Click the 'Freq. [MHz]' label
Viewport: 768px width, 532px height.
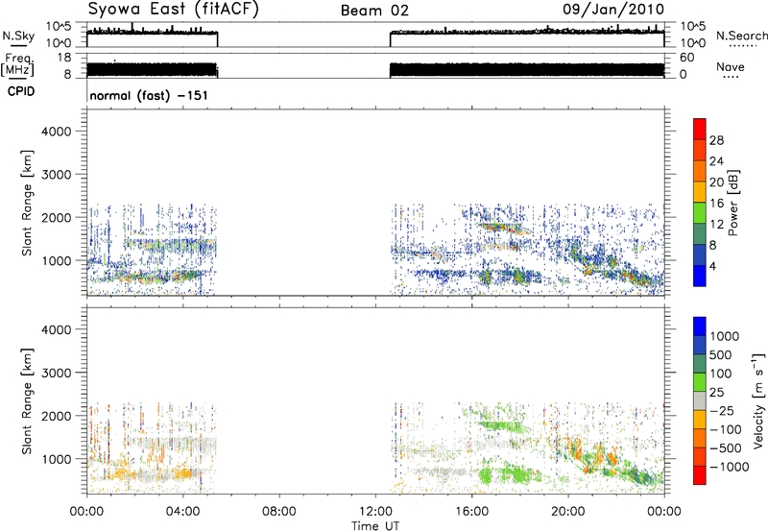pos(18,65)
